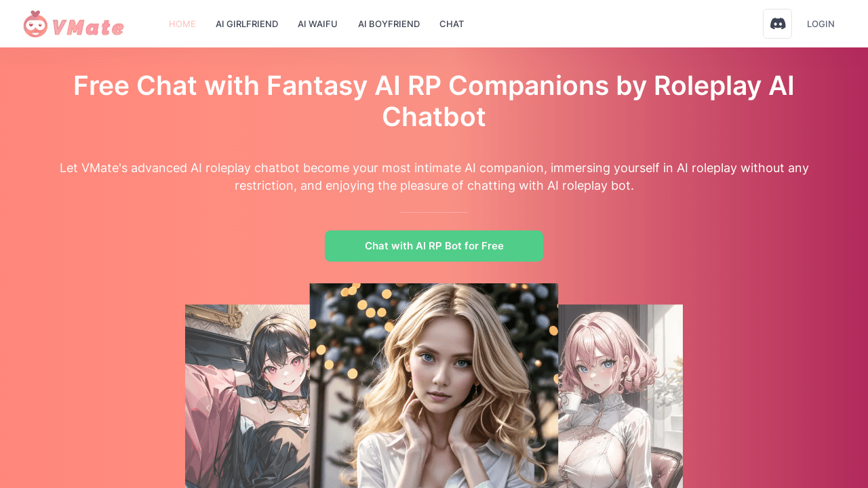Viewport: 868px width, 488px height.
Task: Click the Free Chat with Fantasy headline
Action: [434, 101]
